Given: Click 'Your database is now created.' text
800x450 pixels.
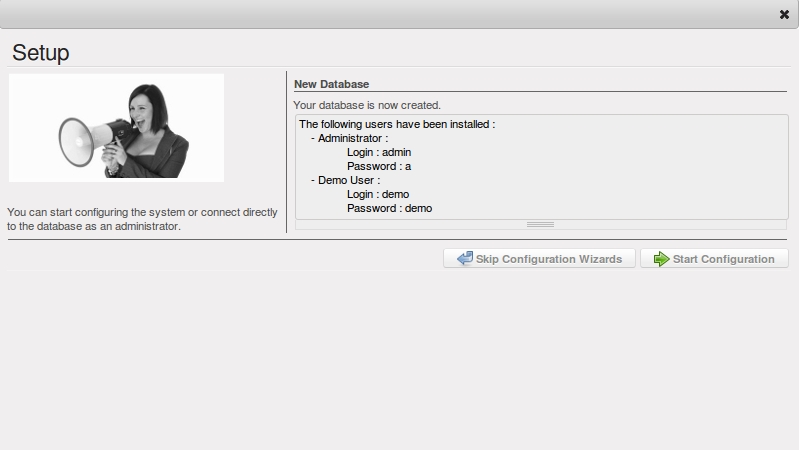Looking at the screenshot, I should point(367,105).
